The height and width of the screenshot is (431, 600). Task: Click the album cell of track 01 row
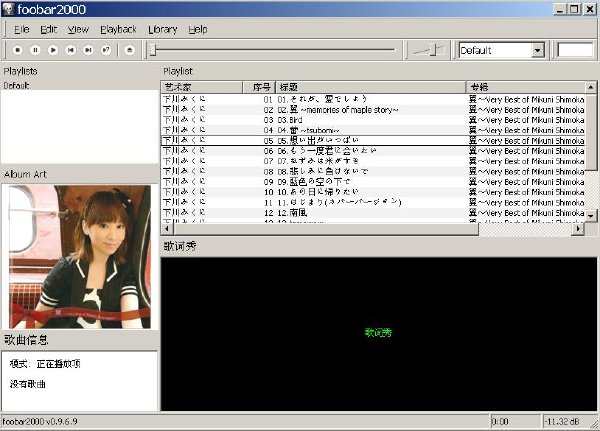[527, 100]
